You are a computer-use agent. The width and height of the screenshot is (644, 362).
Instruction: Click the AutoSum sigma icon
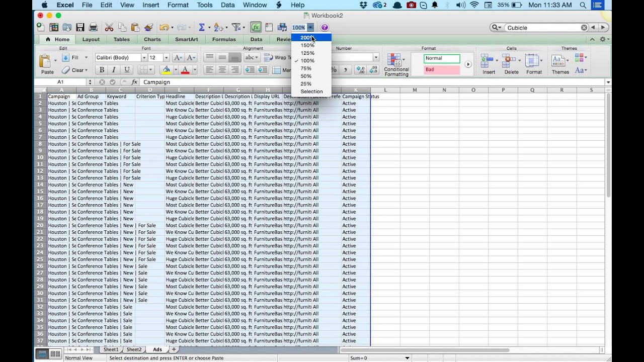point(202,27)
